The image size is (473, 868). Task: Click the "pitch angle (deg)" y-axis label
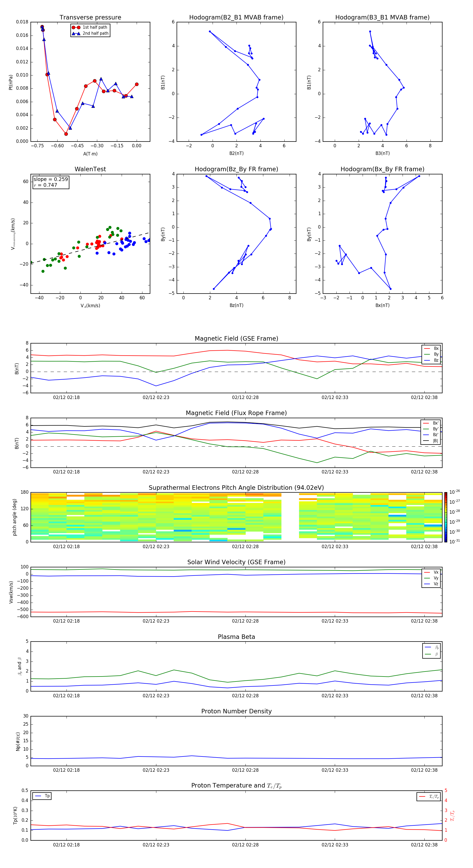point(14,517)
